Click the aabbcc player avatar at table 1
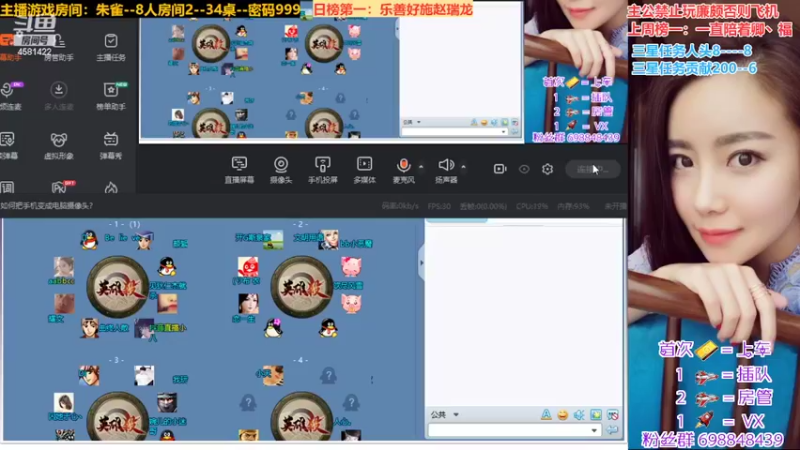The height and width of the screenshot is (450, 800). [x=64, y=267]
